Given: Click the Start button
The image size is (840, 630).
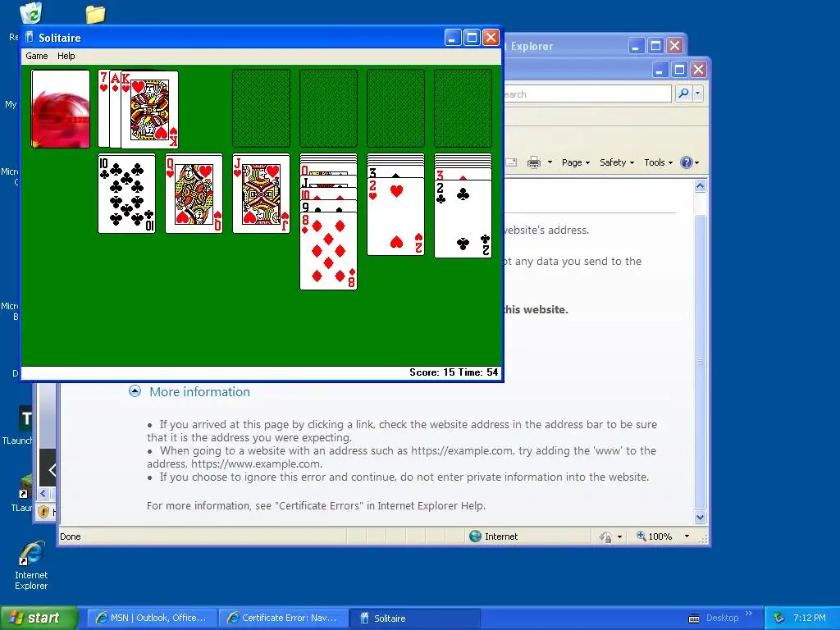Looking at the screenshot, I should (x=39, y=618).
